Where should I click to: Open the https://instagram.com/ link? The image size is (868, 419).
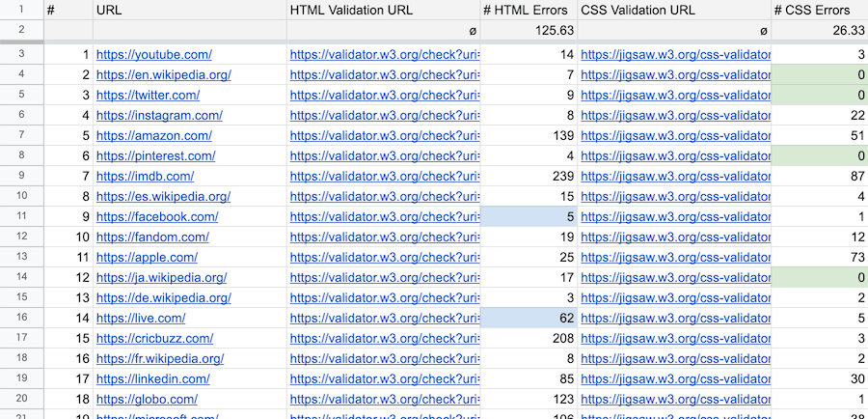[x=159, y=115]
